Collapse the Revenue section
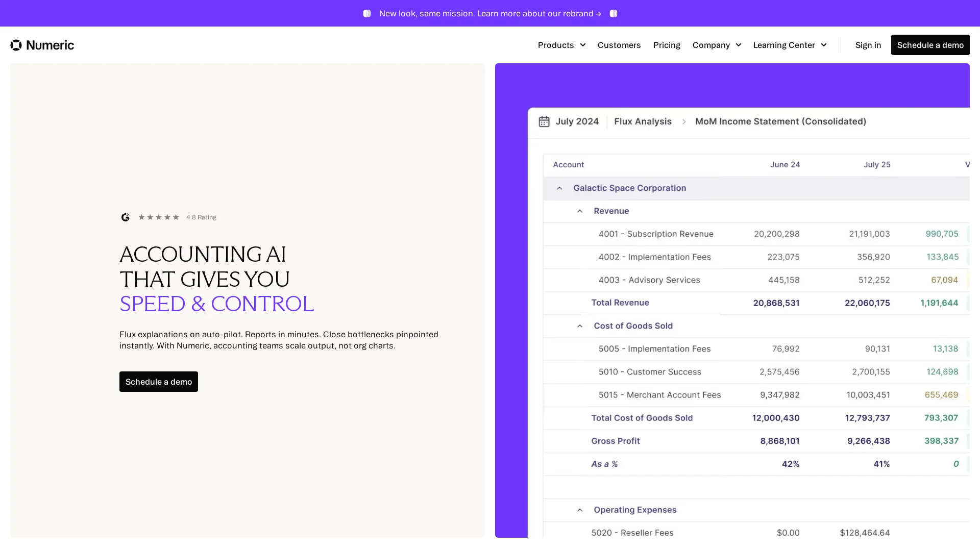Viewport: 980px width, 551px height. pos(580,211)
